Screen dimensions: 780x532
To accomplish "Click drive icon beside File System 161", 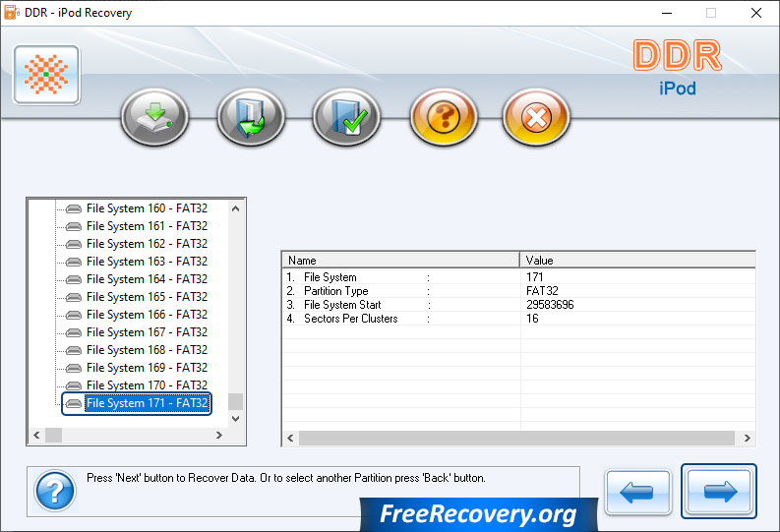I will (74, 227).
